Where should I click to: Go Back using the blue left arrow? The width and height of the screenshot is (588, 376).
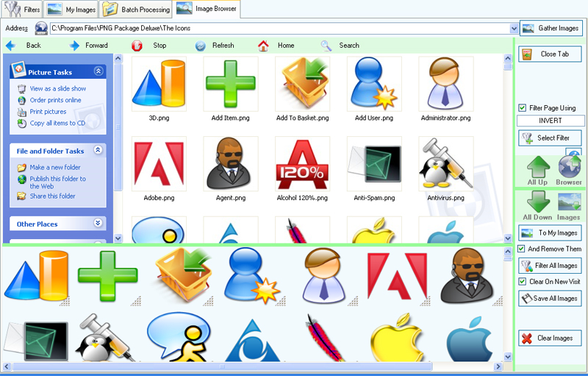point(11,46)
